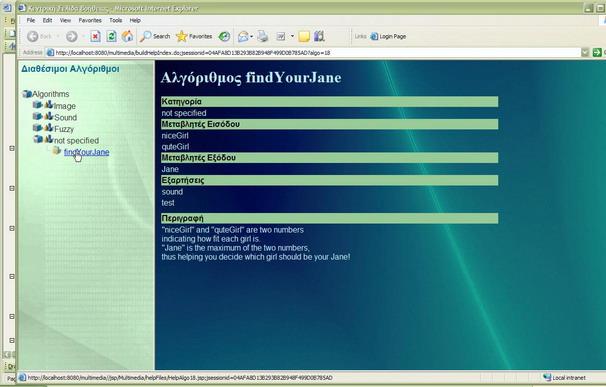Open the Edit button dropdown arrow

coord(292,36)
